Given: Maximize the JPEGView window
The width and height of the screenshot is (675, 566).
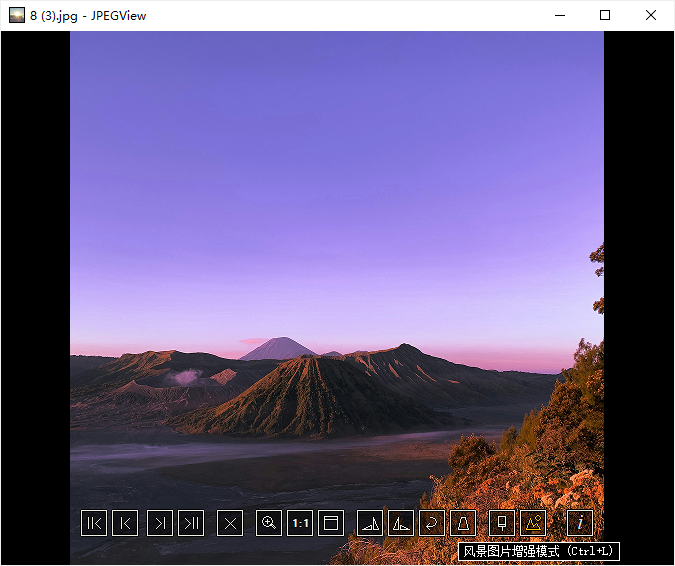Looking at the screenshot, I should pyautogui.click(x=605, y=15).
